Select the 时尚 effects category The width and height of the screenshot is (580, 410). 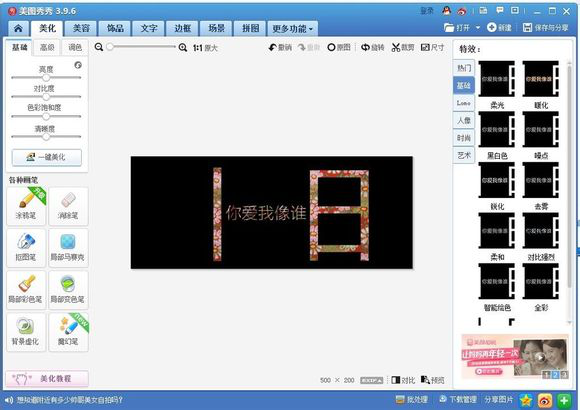[464, 138]
